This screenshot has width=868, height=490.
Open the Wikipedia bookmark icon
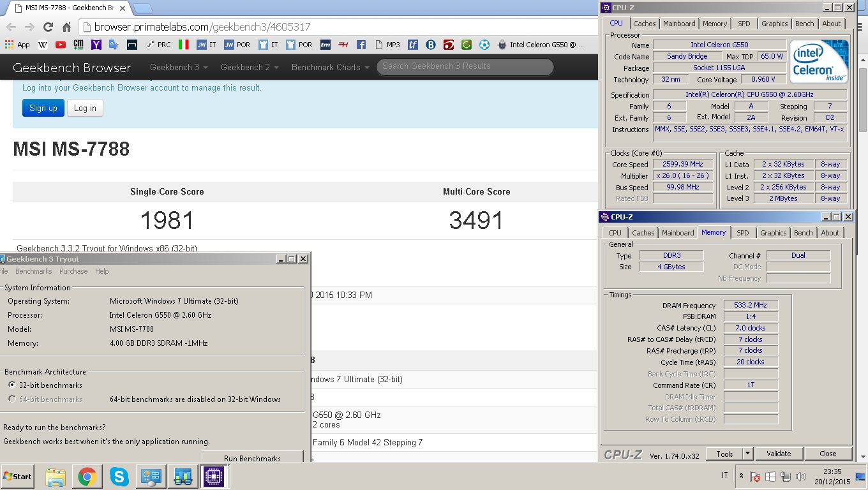[x=43, y=45]
